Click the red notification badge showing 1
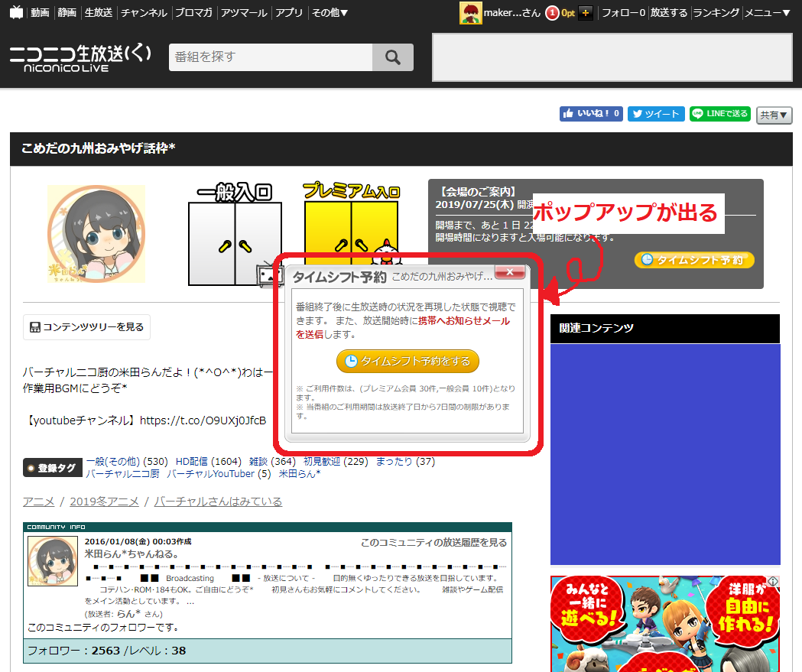The height and width of the screenshot is (672, 802). pyautogui.click(x=552, y=13)
